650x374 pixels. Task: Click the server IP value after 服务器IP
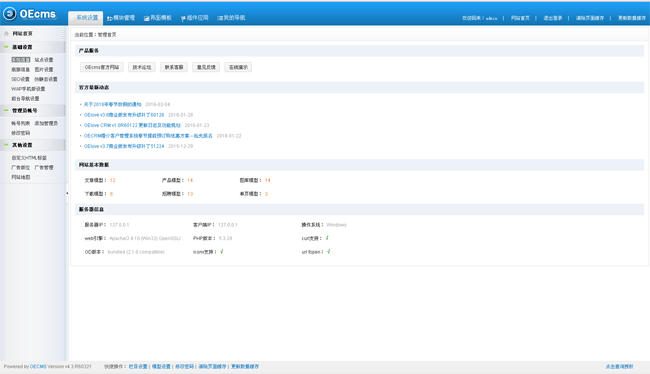pos(119,225)
